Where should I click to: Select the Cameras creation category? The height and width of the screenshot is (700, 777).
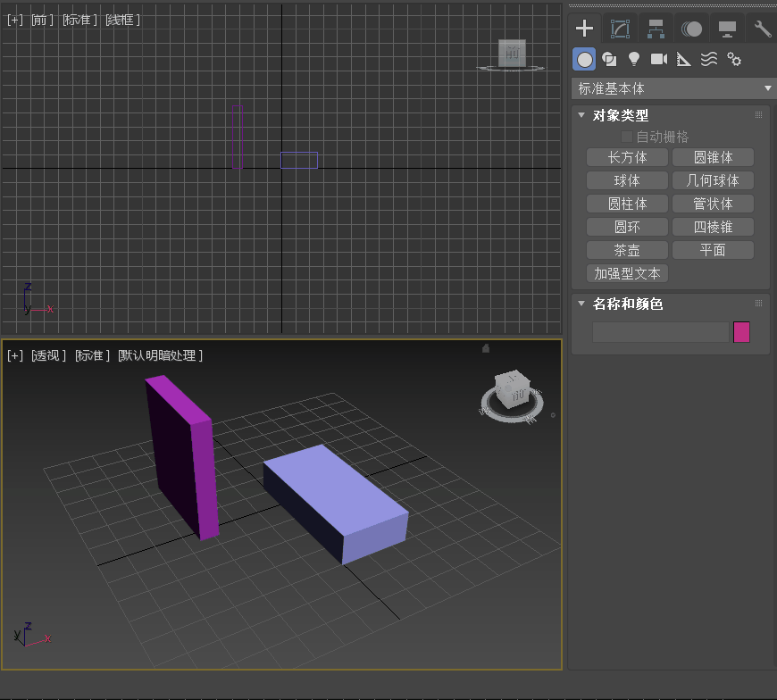coord(659,59)
